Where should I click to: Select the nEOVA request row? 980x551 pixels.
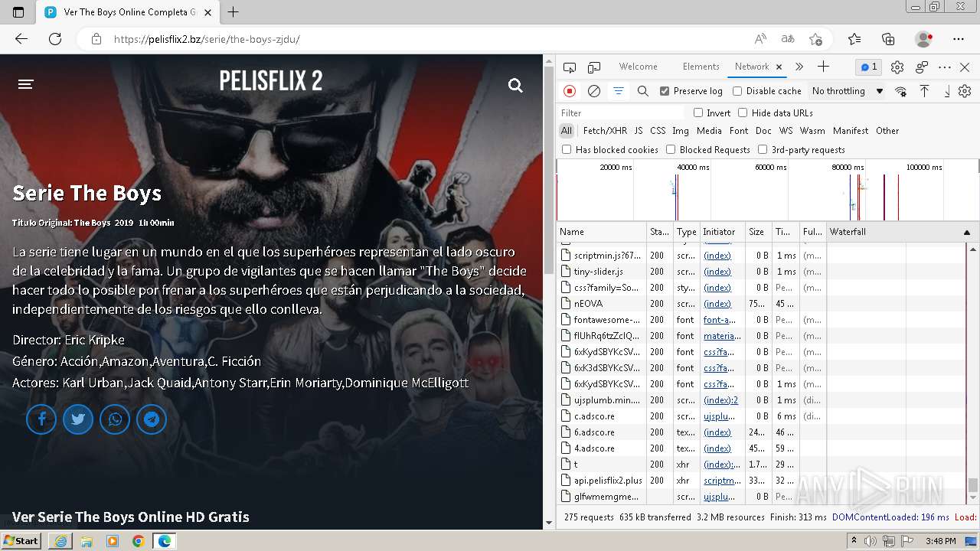tap(761, 304)
